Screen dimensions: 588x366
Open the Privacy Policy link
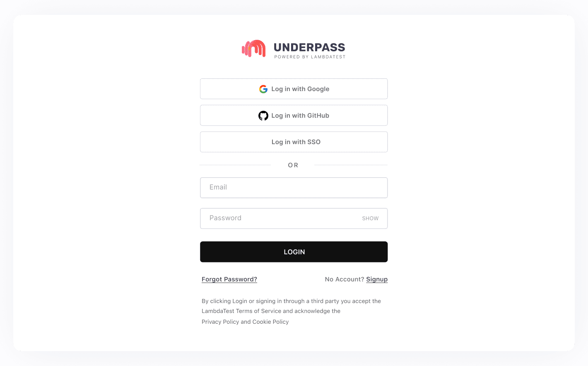[220, 322]
